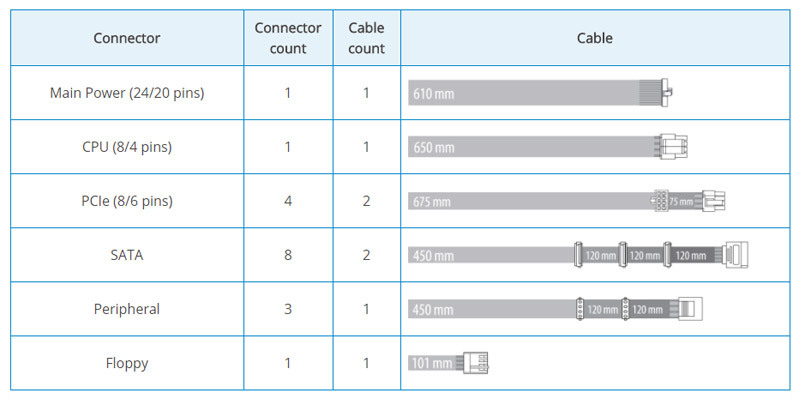
Task: Click the 101 mm Floppy cable length label
Action: 433,363
